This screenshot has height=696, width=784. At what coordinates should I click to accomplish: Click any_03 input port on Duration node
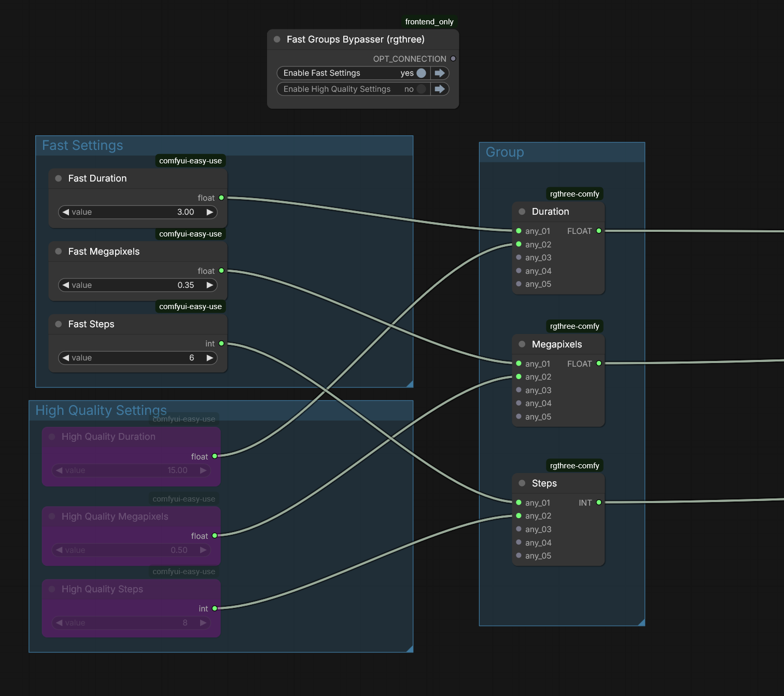pyautogui.click(x=519, y=257)
